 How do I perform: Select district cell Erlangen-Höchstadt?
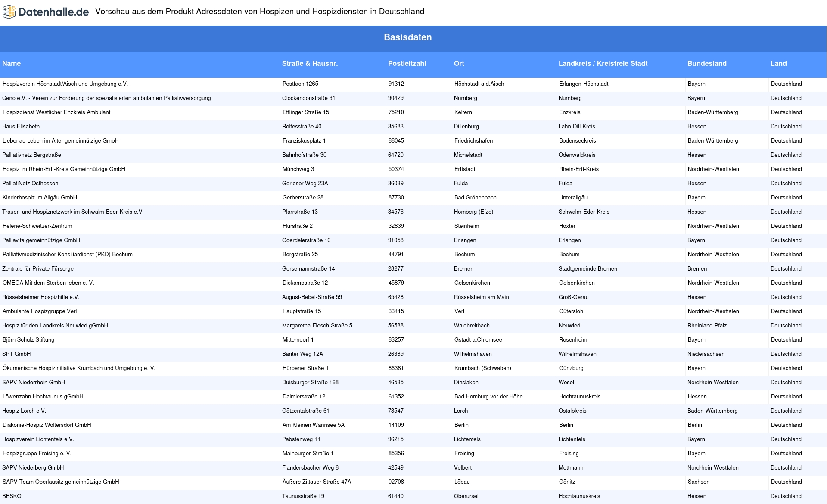point(584,84)
